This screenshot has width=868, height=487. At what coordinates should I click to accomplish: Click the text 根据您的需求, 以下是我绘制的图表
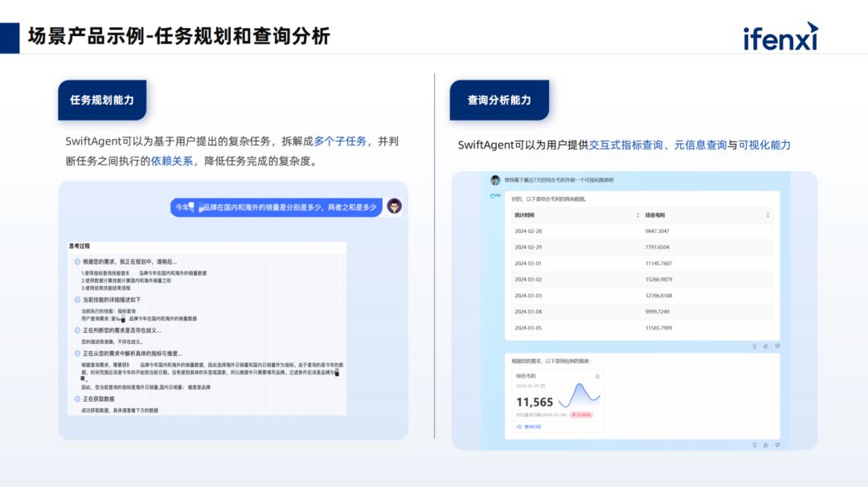pos(551,362)
